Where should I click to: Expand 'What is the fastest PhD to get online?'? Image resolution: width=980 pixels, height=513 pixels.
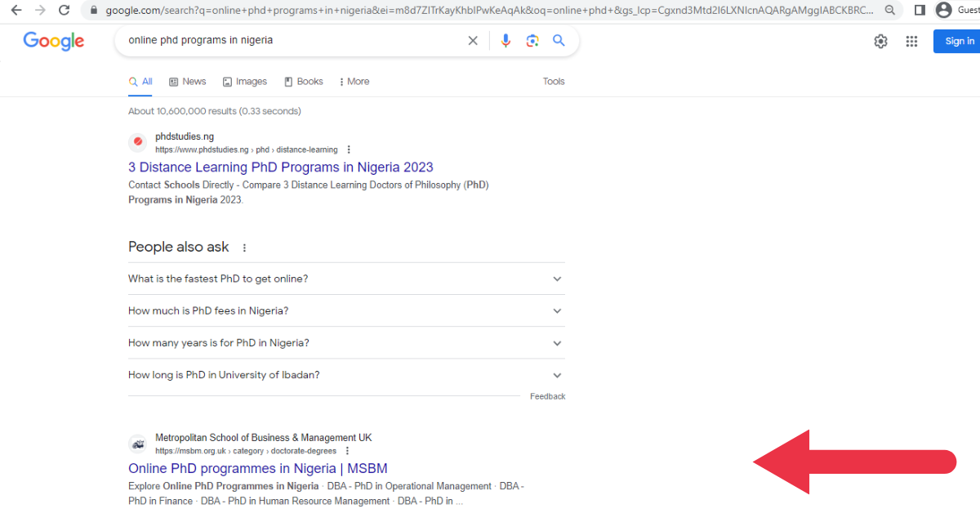coord(346,279)
